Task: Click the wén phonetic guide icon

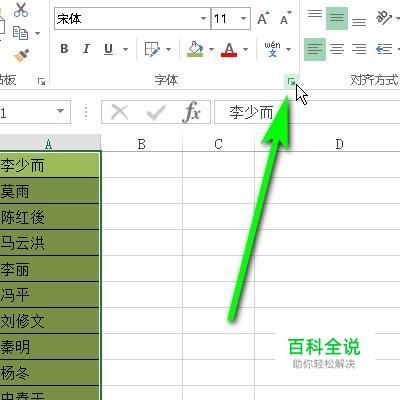Action: point(273,49)
